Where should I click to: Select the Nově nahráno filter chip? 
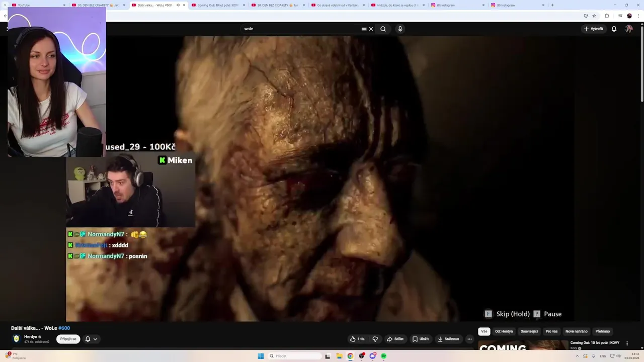[x=576, y=331]
